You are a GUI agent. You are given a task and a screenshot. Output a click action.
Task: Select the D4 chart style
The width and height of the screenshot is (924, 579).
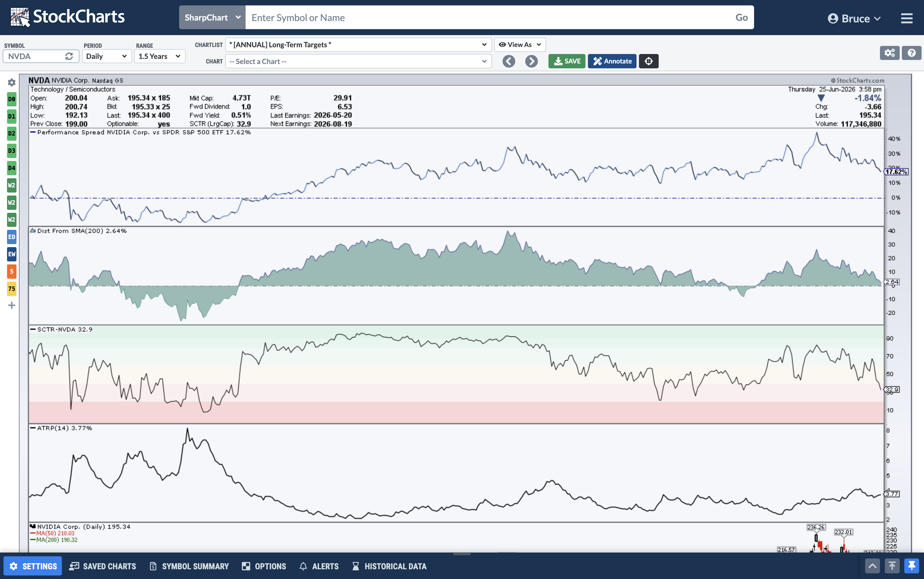pyautogui.click(x=12, y=168)
